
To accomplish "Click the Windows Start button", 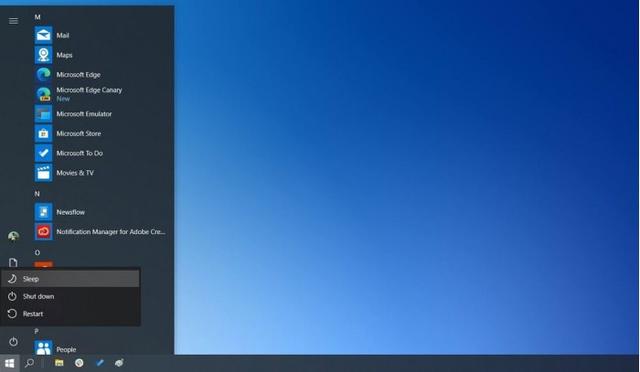I will [x=9, y=363].
